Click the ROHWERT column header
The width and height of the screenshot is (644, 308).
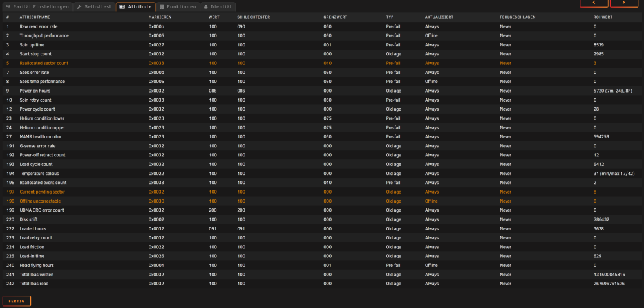click(603, 17)
